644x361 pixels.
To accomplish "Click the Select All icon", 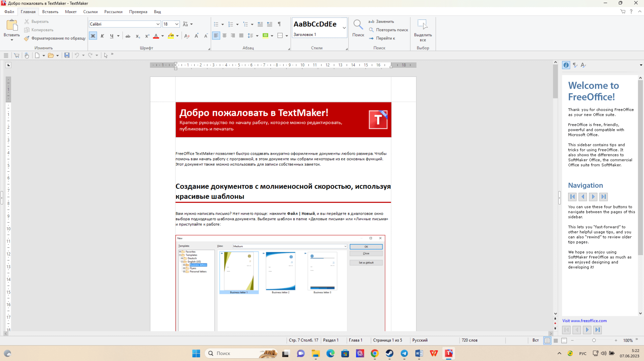I will click(423, 25).
